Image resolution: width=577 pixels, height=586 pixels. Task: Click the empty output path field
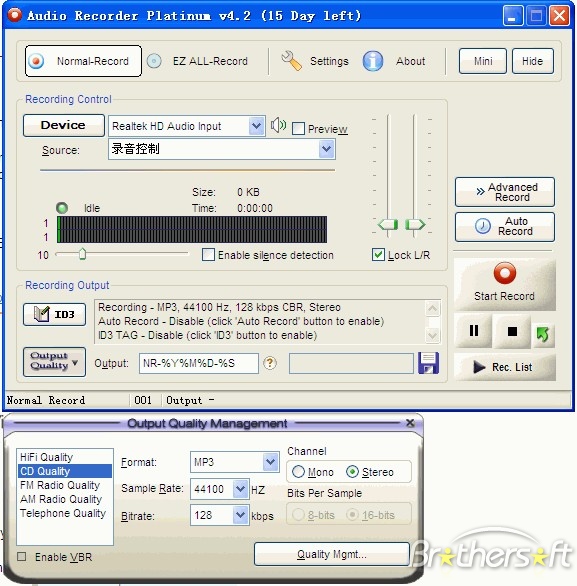click(x=351, y=363)
